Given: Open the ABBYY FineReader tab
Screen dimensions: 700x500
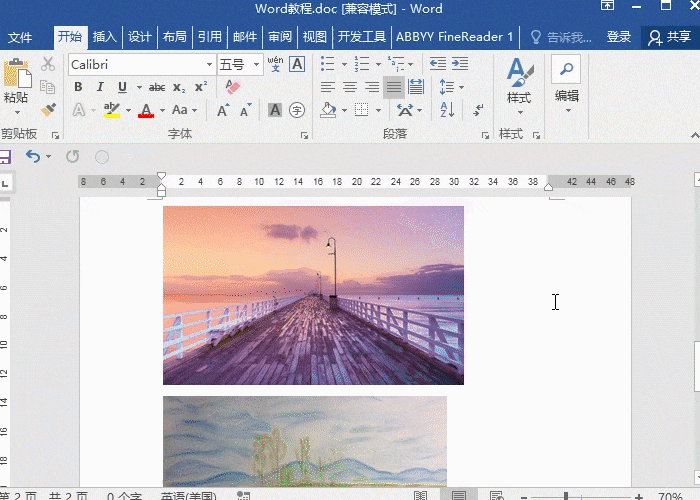Looking at the screenshot, I should click(454, 37).
